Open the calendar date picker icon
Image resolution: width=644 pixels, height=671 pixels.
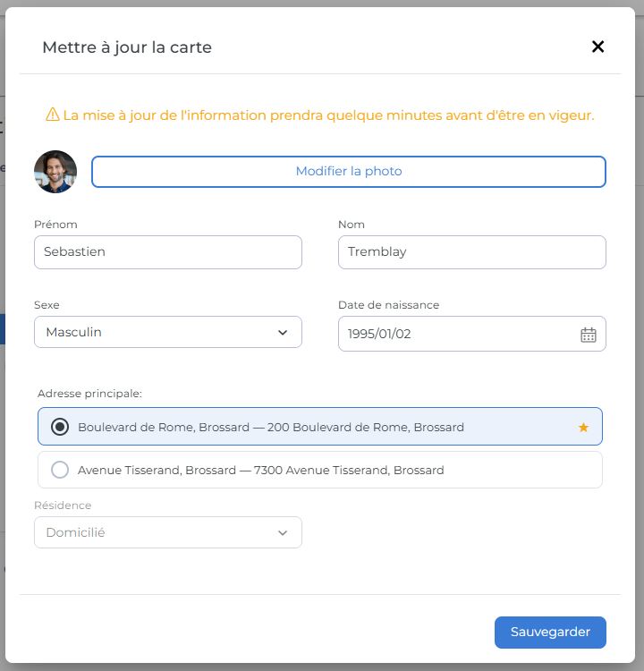(x=588, y=335)
